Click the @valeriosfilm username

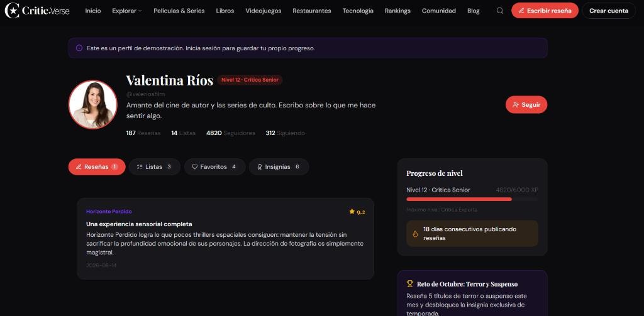pyautogui.click(x=145, y=94)
